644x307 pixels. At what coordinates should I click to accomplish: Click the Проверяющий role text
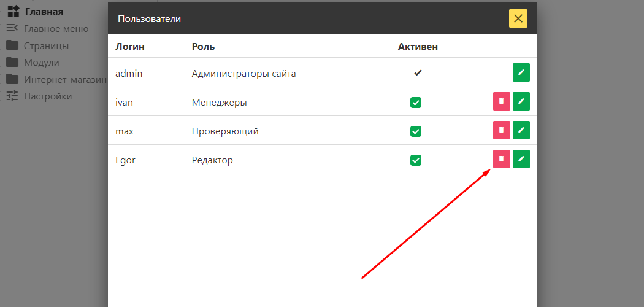225,131
